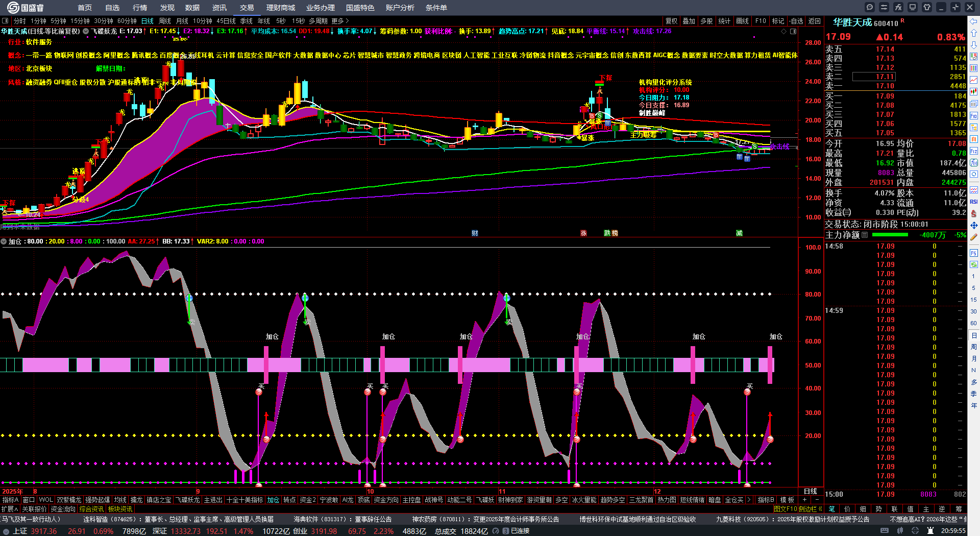Toggle the small square box left of 分时
This screenshot has width=980, height=536.
tap(5, 21)
